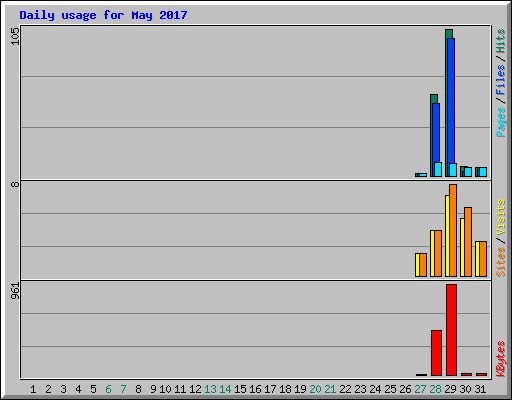Image resolution: width=512 pixels, height=400 pixels.
Task: Click the day '26' axis label
Action: (x=405, y=389)
